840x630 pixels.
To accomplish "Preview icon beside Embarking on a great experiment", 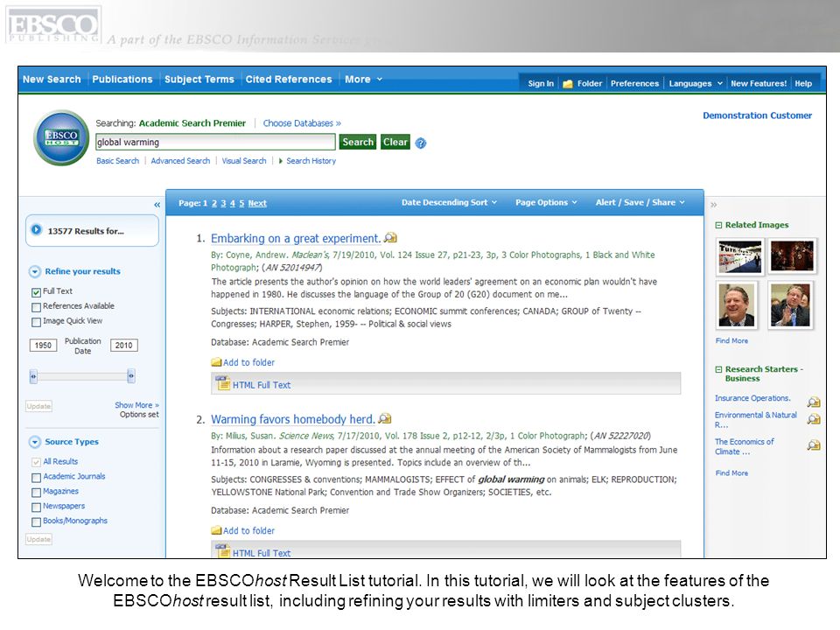I will click(x=390, y=237).
